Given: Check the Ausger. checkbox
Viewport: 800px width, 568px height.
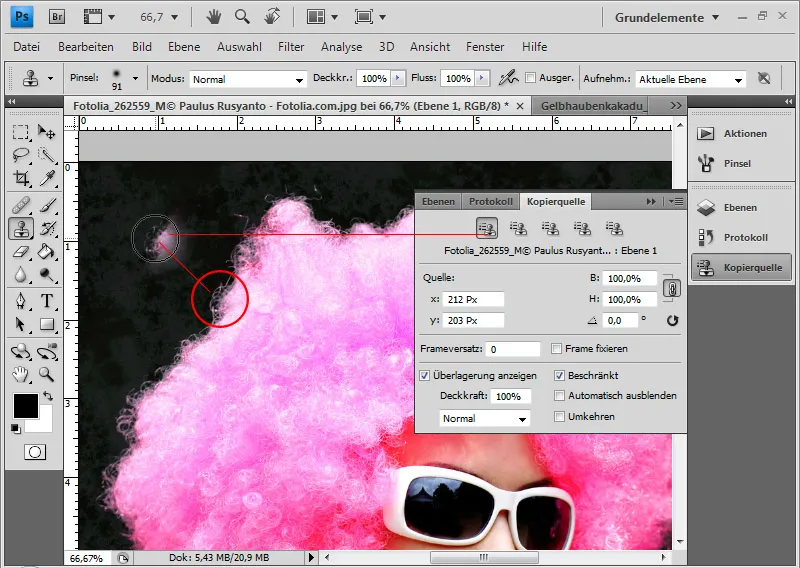Looking at the screenshot, I should point(531,78).
